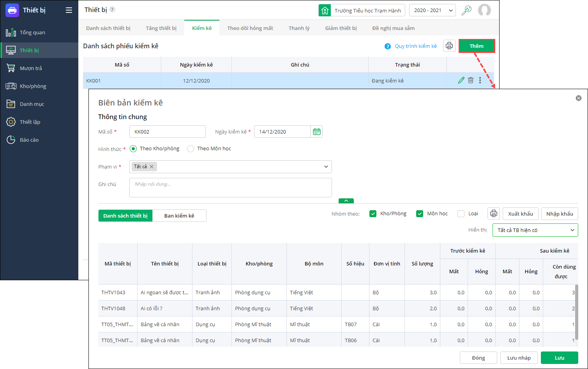Click the hamburger menu icon in sidebar
The image size is (588, 369).
(x=69, y=10)
